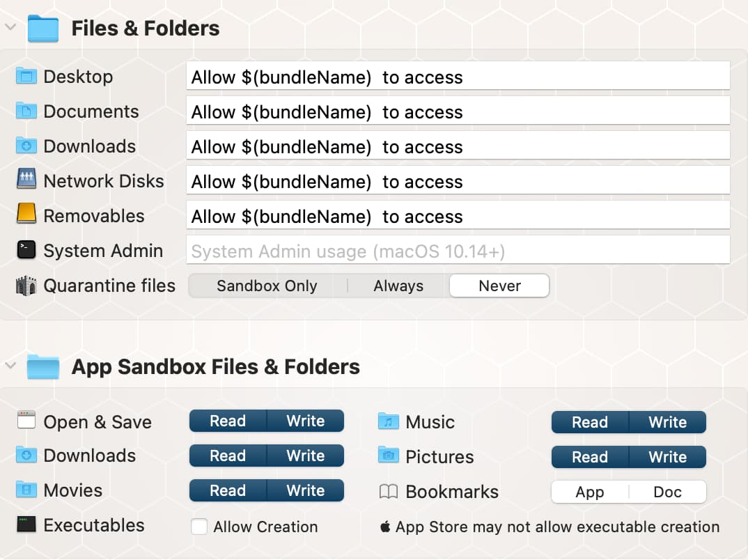This screenshot has height=560, width=748.
Task: Click the Desktop folder icon
Action: point(26,77)
